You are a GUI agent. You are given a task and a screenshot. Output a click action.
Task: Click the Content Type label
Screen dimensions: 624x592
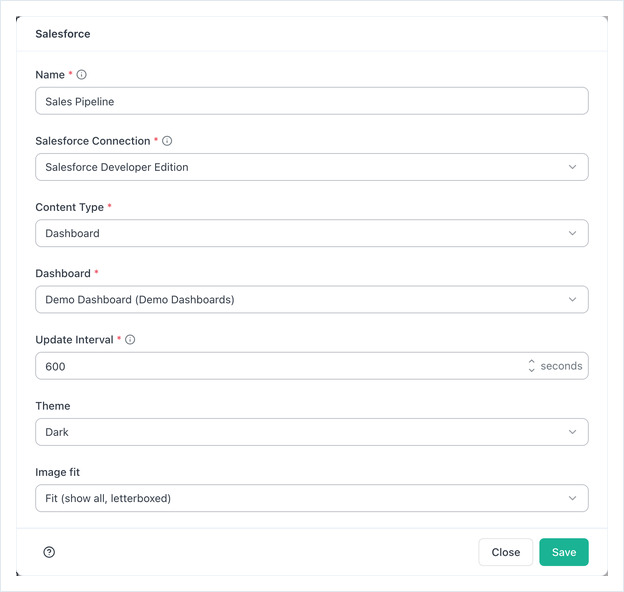(70, 207)
